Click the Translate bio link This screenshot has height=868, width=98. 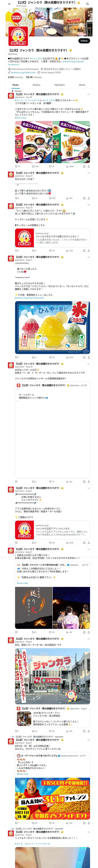pos(14,65)
